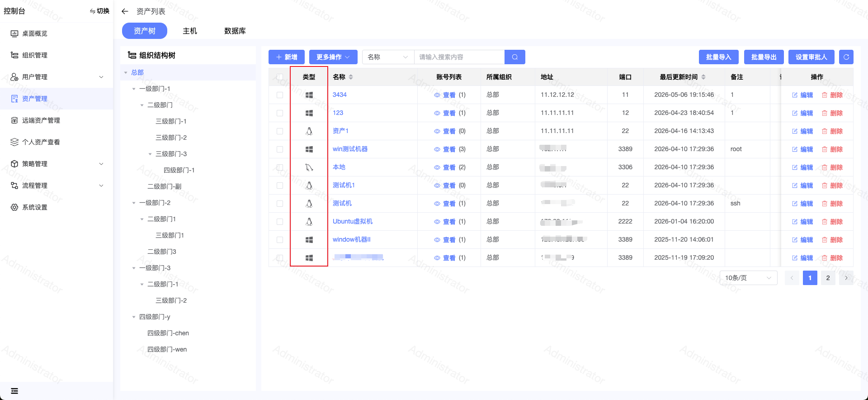The image size is (868, 400).
Task: View accounts (查看) for asset 3434
Action: tap(445, 95)
